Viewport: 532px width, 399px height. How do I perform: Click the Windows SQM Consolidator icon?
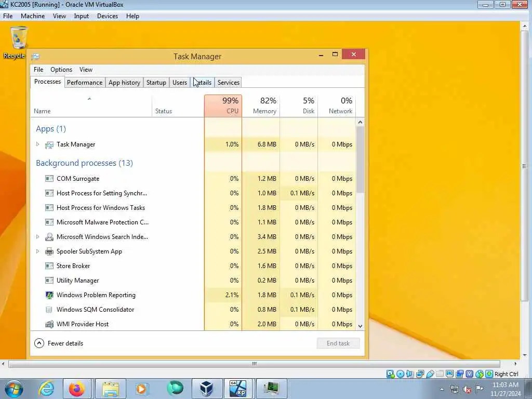[49, 310]
